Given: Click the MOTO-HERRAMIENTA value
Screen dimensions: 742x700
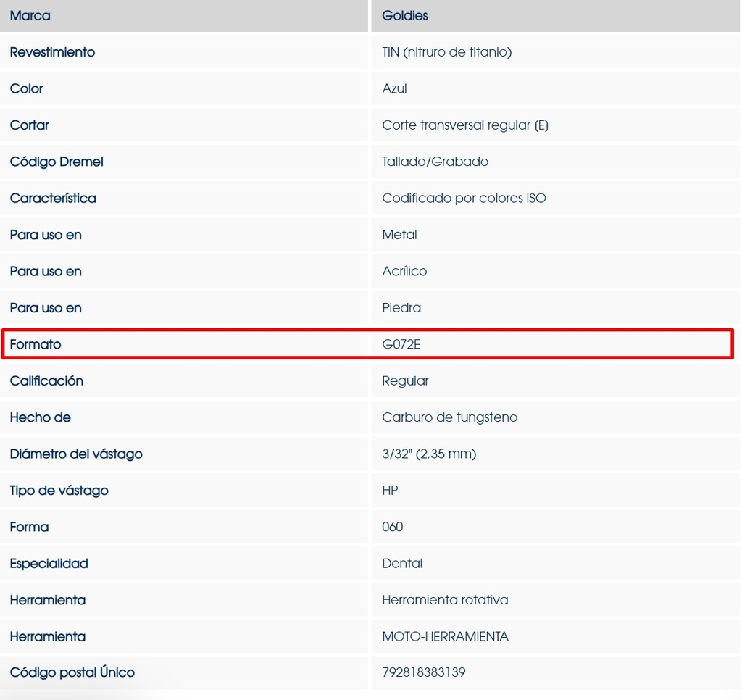Looking at the screenshot, I should [x=445, y=636].
